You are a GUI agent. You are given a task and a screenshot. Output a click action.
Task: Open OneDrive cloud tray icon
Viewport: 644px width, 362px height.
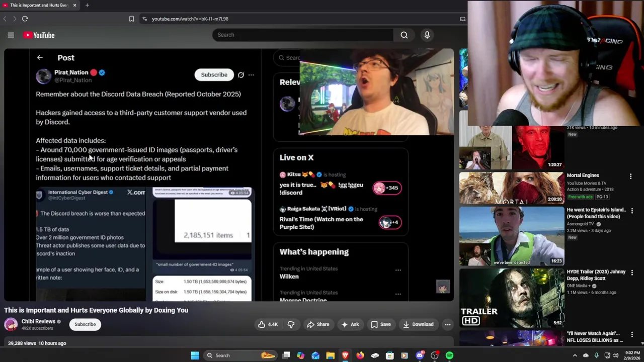point(586,355)
